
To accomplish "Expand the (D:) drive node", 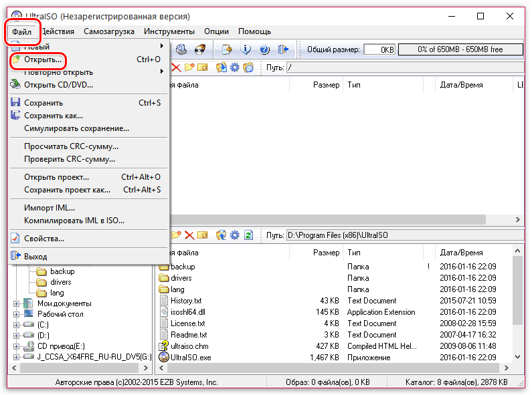I will tap(16, 336).
